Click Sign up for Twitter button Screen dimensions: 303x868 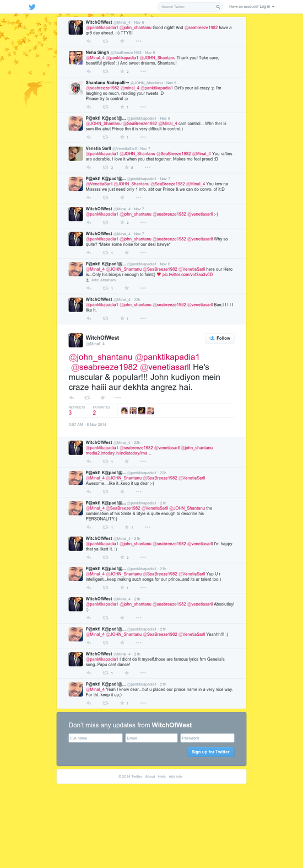pos(210,752)
